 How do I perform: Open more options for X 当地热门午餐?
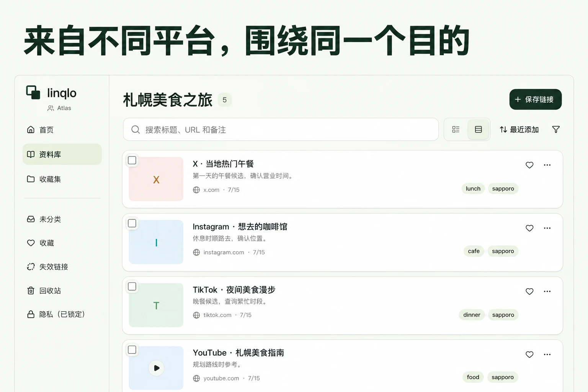pyautogui.click(x=547, y=165)
